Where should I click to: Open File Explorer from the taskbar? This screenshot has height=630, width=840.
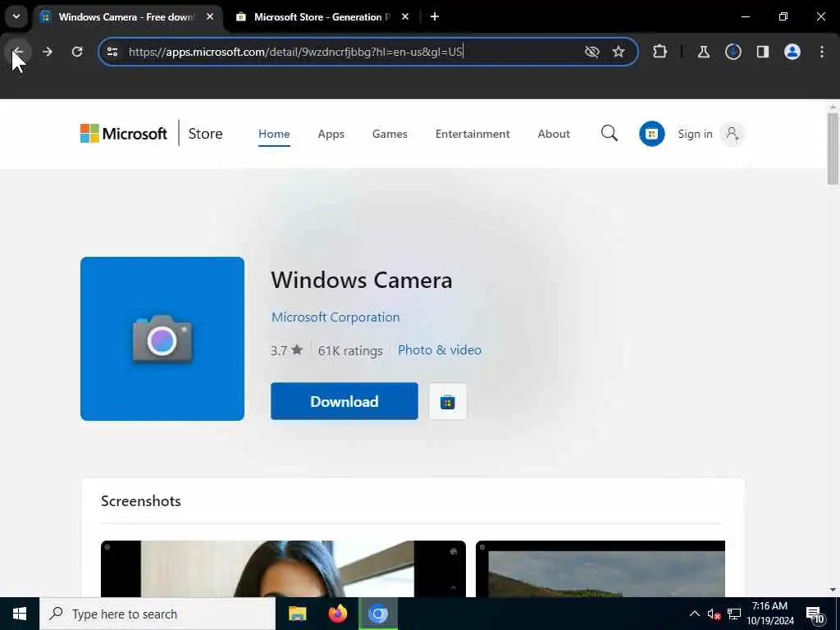297,614
